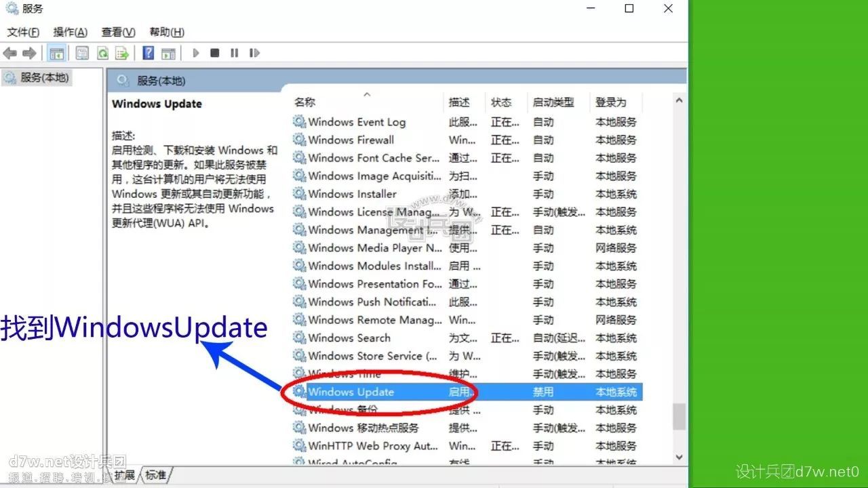868x488 pixels.
Task: Click the gear icon of WinHTTP Web Proxy
Action: pyautogui.click(x=299, y=446)
